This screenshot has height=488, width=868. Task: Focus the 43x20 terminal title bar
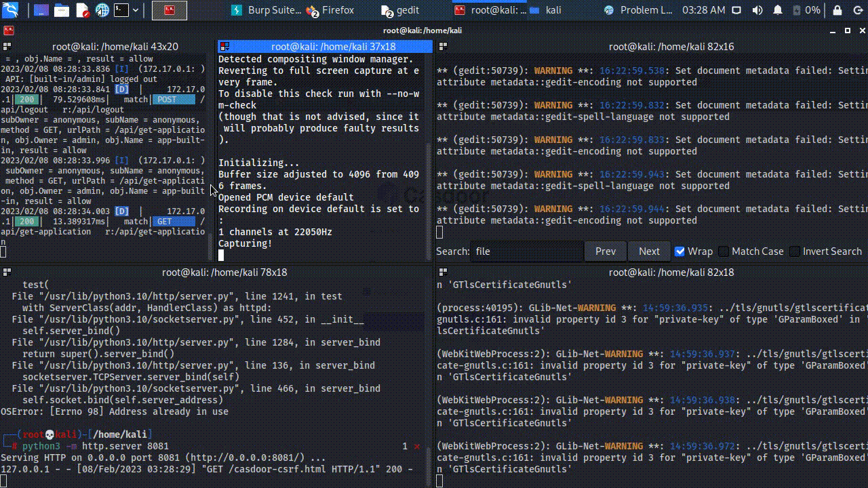click(x=115, y=46)
